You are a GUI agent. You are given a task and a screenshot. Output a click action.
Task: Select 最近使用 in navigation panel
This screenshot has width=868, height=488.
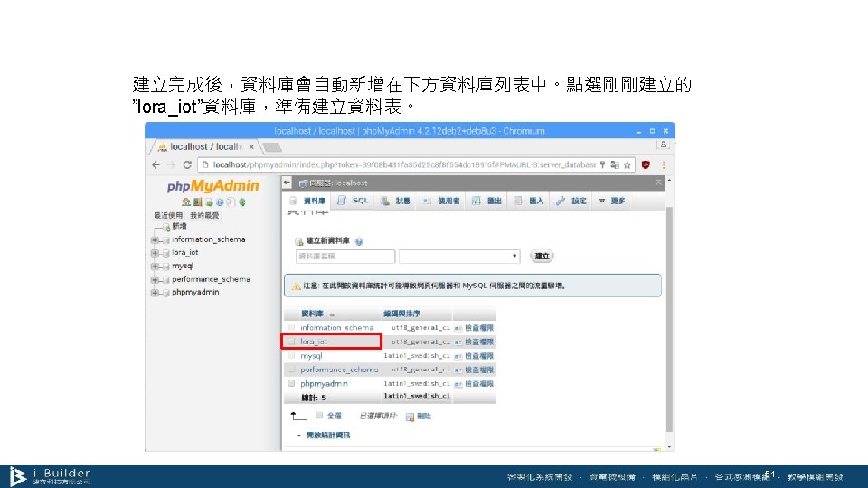pyautogui.click(x=168, y=215)
